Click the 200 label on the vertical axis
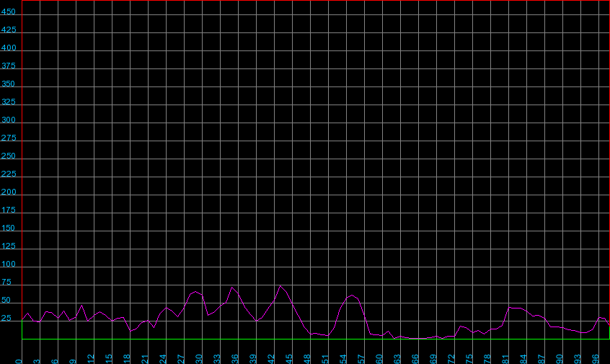The height and width of the screenshot is (364, 610). 8,192
